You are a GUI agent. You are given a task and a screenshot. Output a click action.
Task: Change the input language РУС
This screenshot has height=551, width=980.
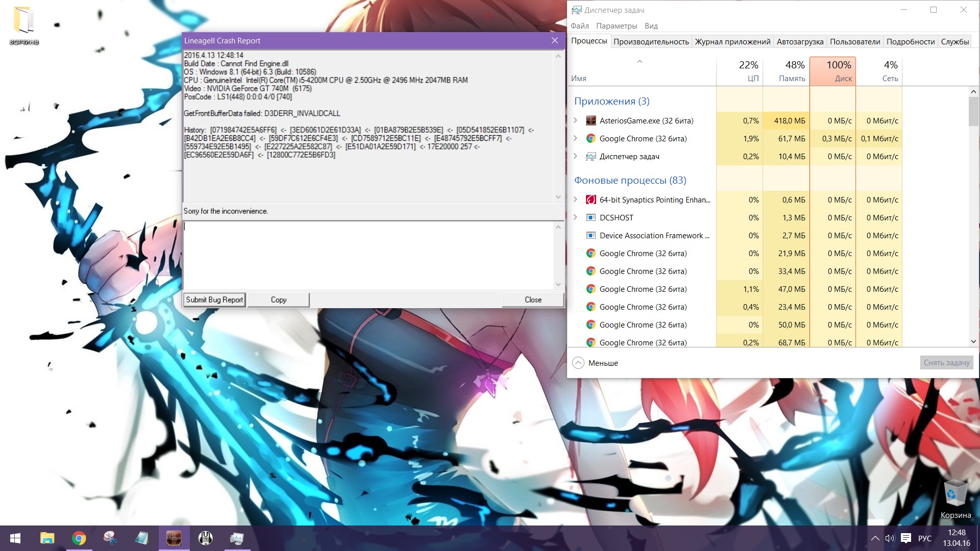(925, 538)
